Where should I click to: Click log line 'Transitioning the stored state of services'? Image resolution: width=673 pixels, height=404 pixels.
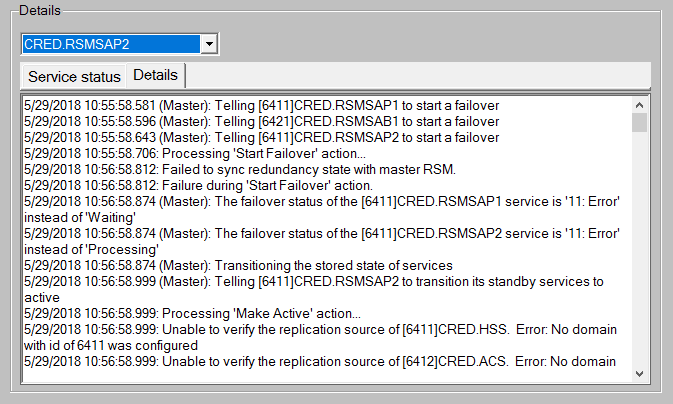tap(238, 265)
